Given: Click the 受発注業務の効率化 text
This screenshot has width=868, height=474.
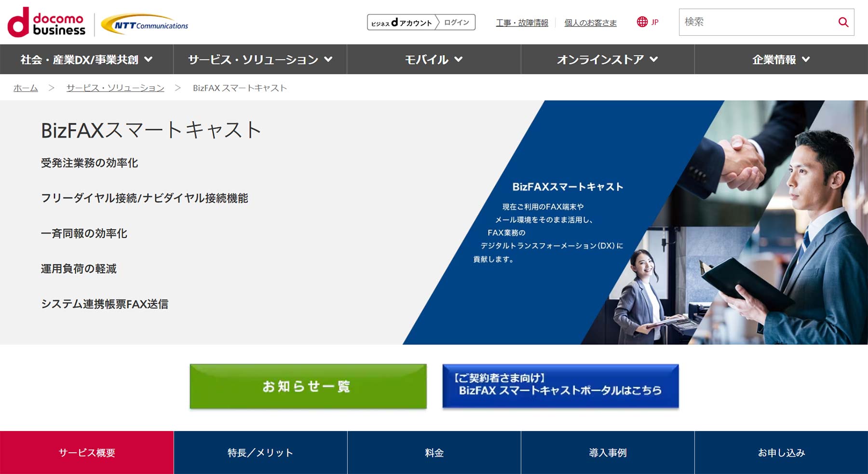Looking at the screenshot, I should coord(89,163).
